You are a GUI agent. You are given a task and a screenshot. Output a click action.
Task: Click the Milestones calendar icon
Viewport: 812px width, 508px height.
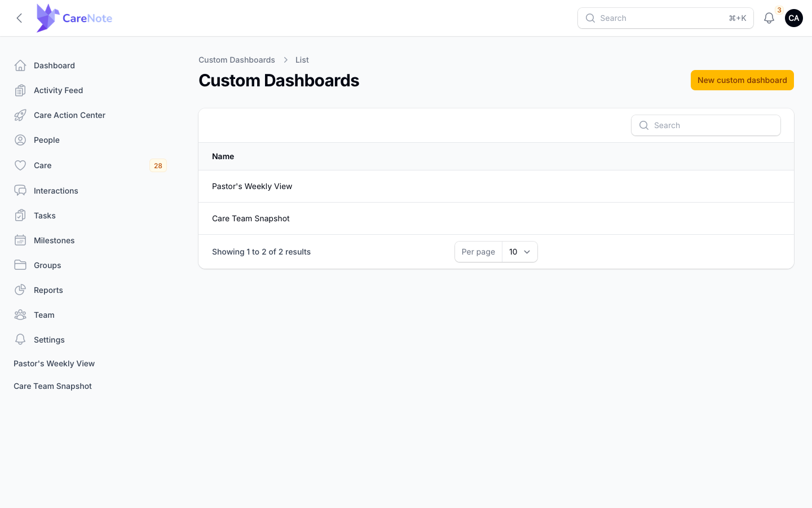pos(20,240)
